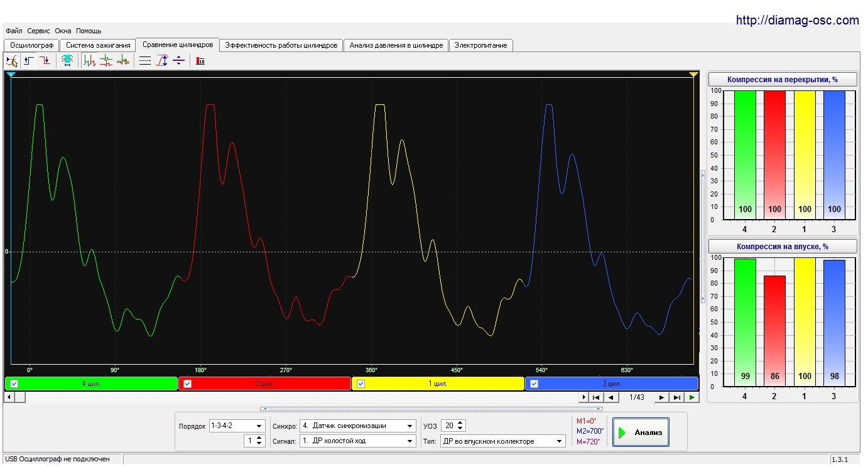The width and height of the screenshot is (868, 467).
Task: Click the blue 3 цил. legend bar
Action: point(612,384)
